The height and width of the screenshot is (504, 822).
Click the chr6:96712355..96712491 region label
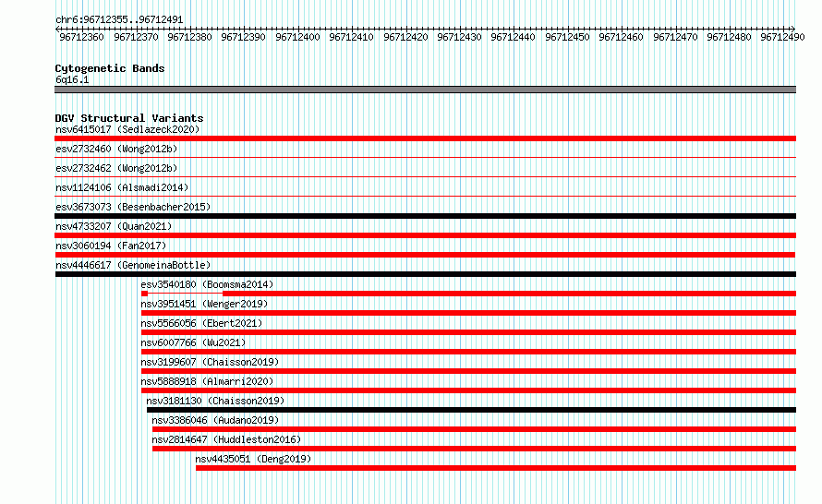coord(119,20)
